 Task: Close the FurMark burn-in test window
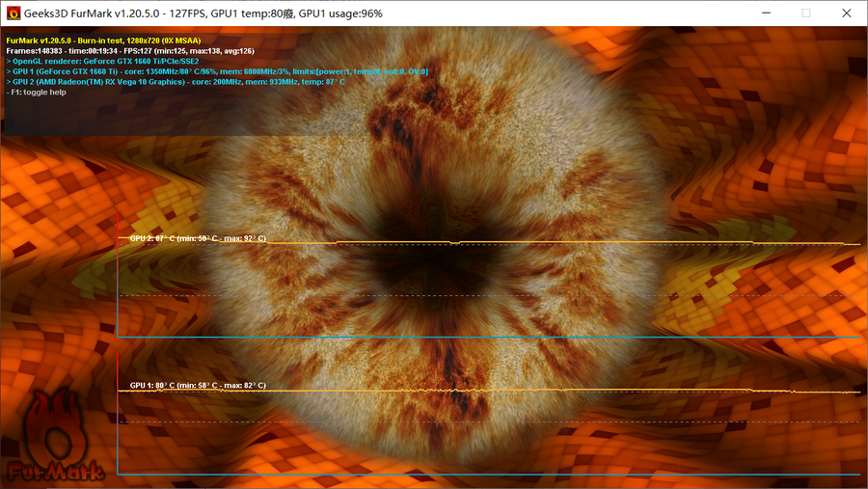point(849,14)
